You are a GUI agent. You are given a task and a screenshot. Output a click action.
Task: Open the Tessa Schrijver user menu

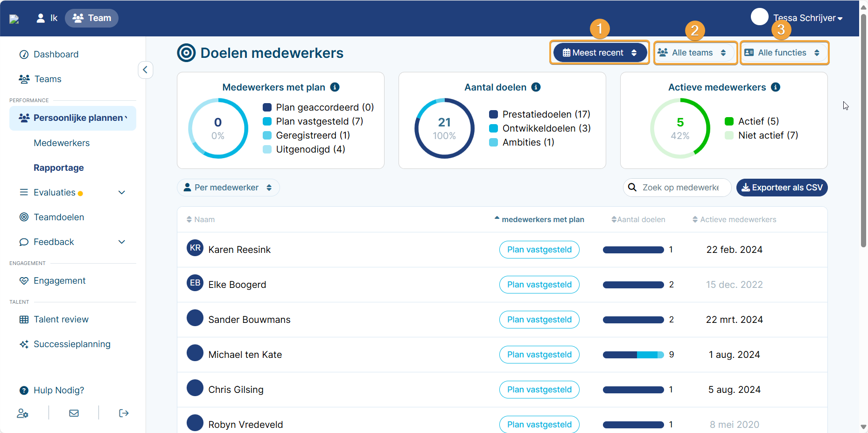tap(807, 18)
